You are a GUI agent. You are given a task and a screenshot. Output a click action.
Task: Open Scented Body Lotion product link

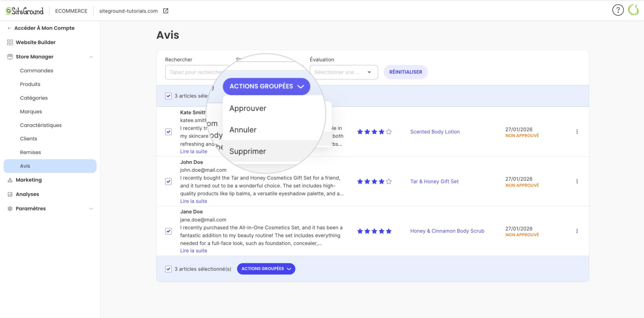click(x=435, y=132)
